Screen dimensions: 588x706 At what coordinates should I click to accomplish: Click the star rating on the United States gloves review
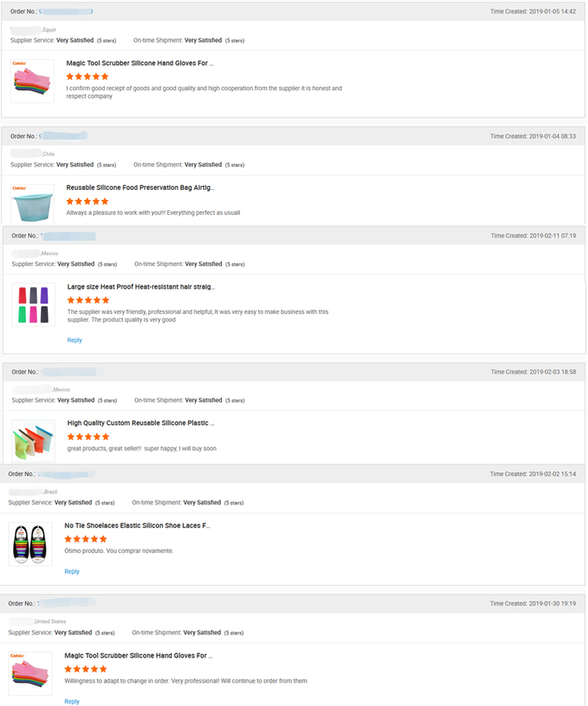click(x=85, y=669)
